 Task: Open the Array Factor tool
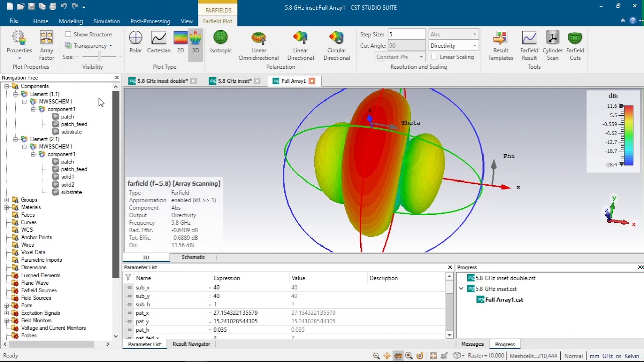[46, 45]
